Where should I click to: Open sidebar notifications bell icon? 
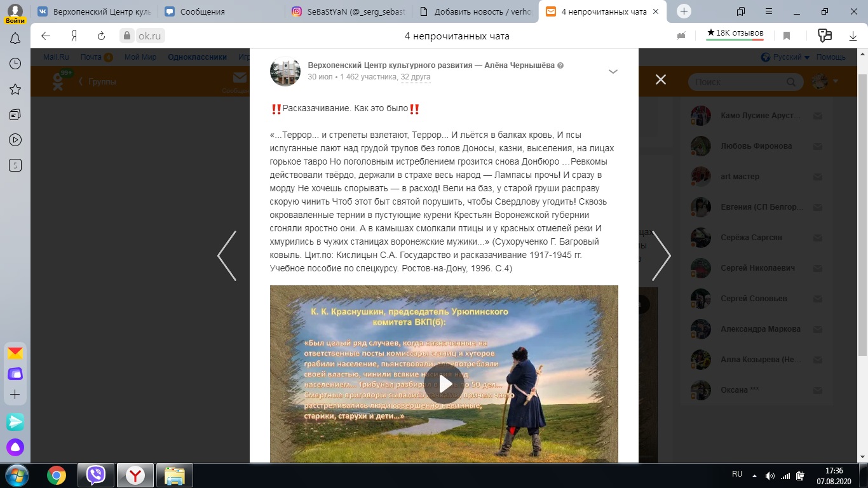coord(15,39)
